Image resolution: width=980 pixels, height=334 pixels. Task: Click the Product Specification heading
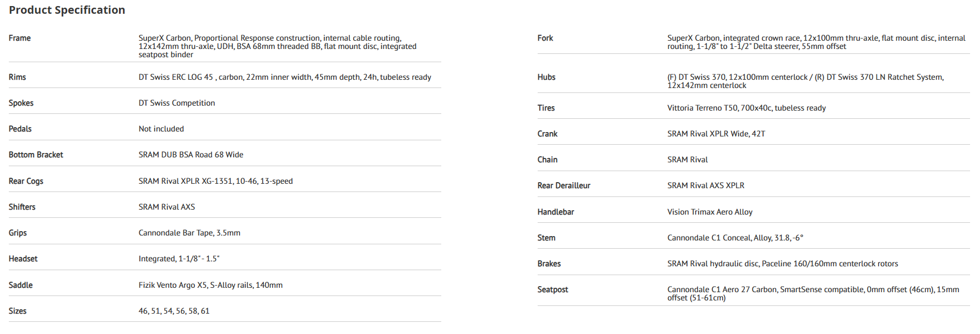67,10
